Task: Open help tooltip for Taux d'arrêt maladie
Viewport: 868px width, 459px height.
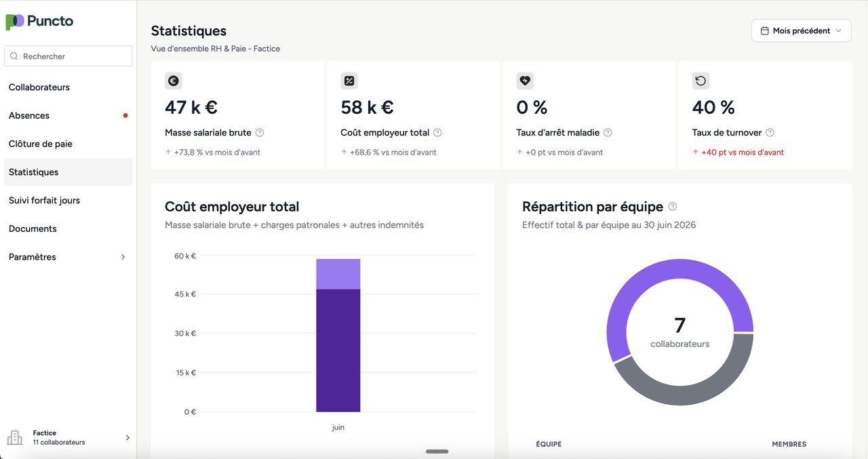Action: pyautogui.click(x=608, y=133)
